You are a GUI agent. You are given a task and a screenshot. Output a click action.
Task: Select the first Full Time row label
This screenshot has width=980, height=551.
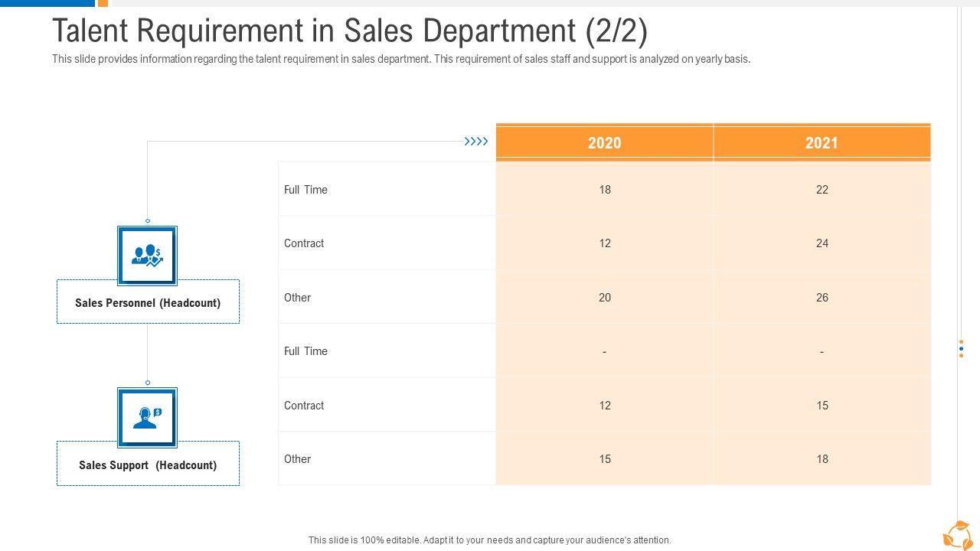tap(305, 190)
